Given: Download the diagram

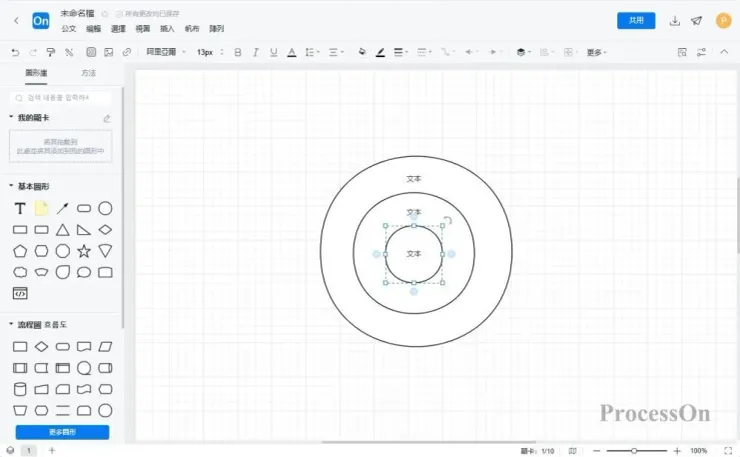Looking at the screenshot, I should tap(675, 21).
